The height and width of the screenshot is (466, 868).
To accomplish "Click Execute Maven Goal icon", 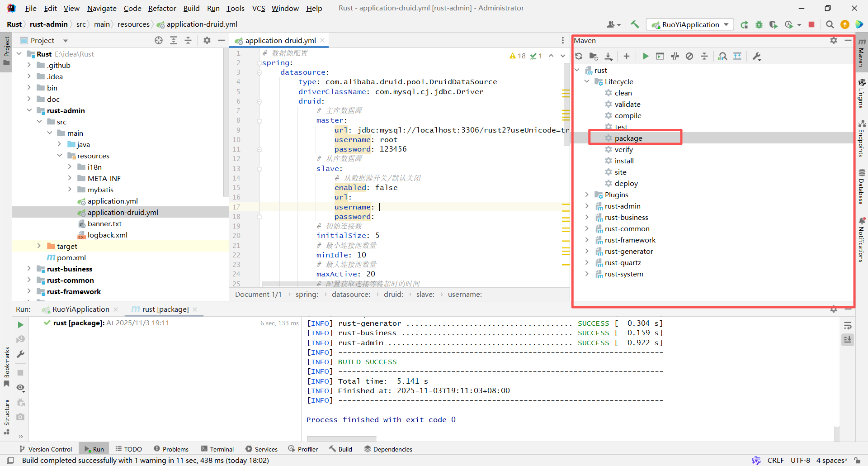I will [x=660, y=56].
